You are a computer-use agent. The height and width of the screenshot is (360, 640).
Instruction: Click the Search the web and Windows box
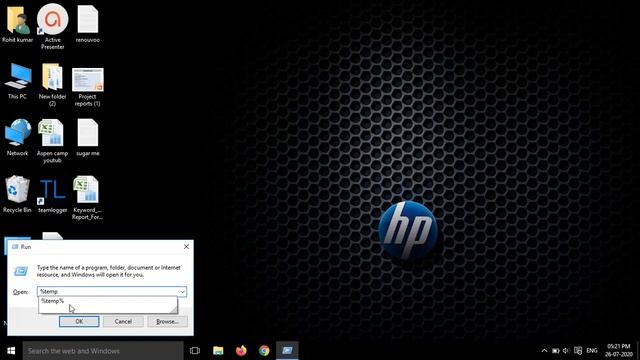click(x=103, y=351)
